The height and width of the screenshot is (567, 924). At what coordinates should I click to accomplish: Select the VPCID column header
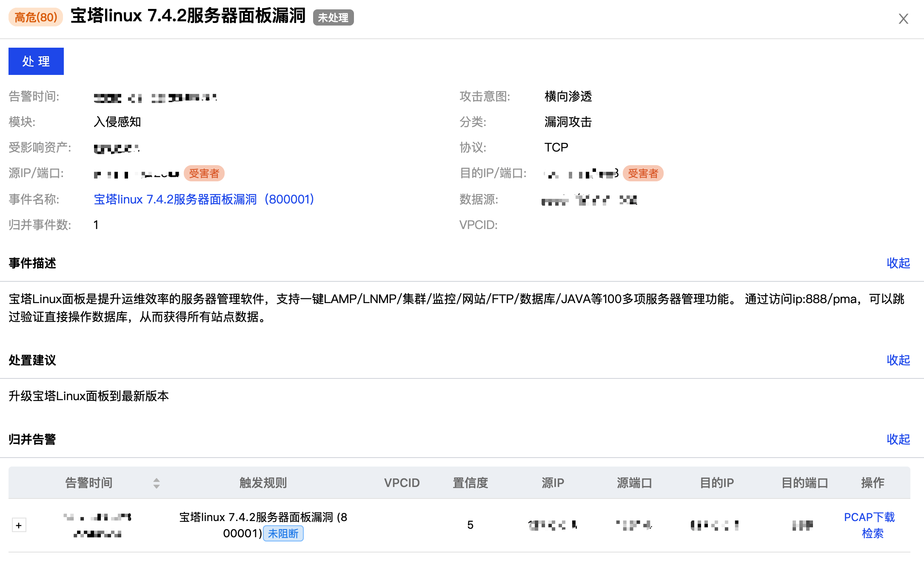point(402,483)
